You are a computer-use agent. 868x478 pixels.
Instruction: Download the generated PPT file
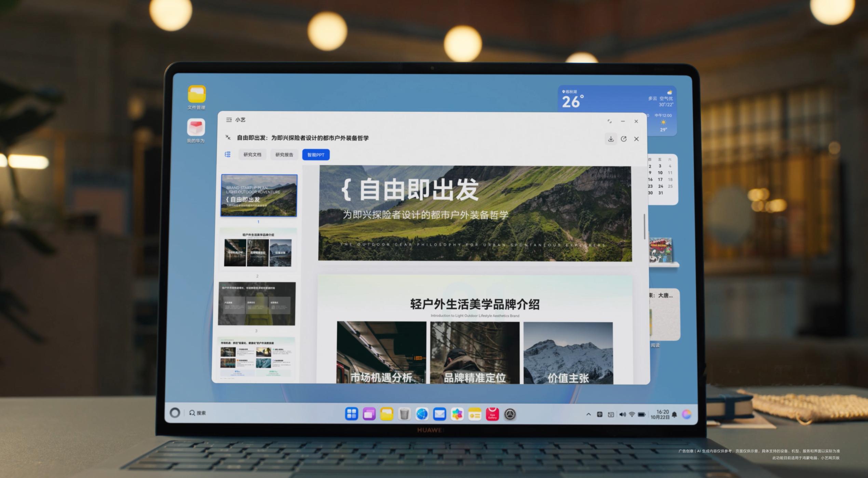pyautogui.click(x=611, y=139)
